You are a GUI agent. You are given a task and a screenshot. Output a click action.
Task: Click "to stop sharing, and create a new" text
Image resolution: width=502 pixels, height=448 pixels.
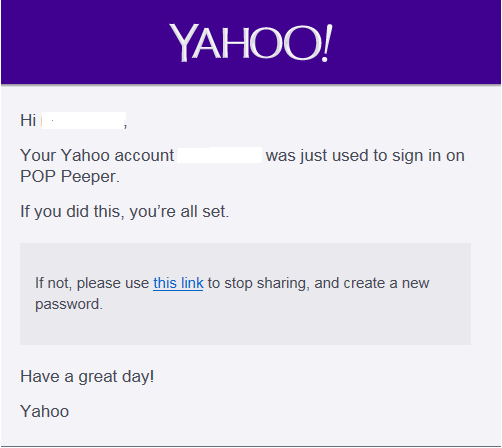318,283
